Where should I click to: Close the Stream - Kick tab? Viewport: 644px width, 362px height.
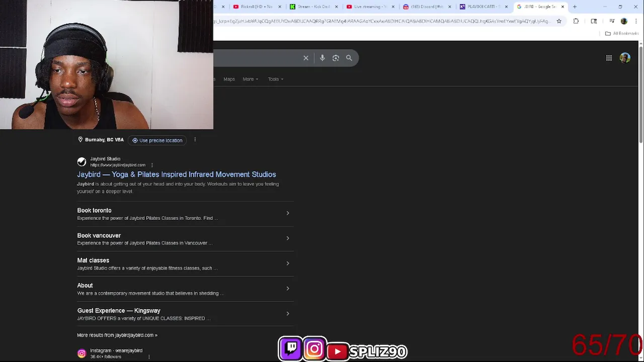pyautogui.click(x=337, y=7)
